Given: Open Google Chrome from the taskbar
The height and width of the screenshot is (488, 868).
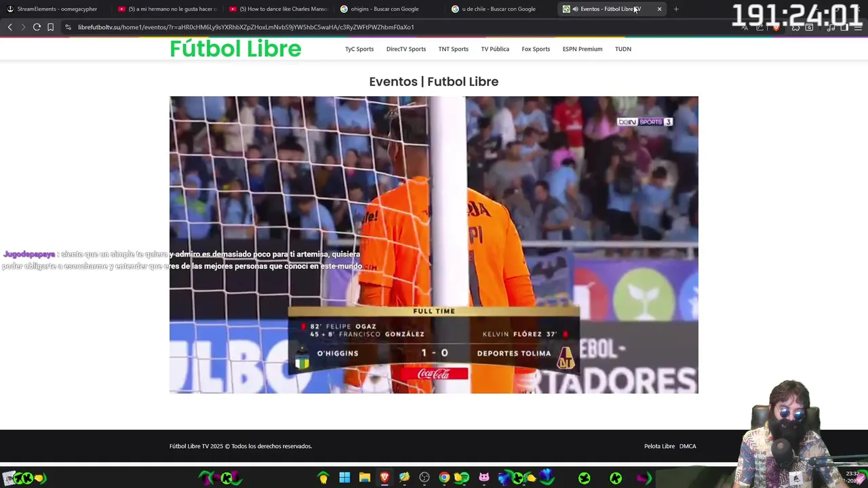Looking at the screenshot, I should pos(444,478).
